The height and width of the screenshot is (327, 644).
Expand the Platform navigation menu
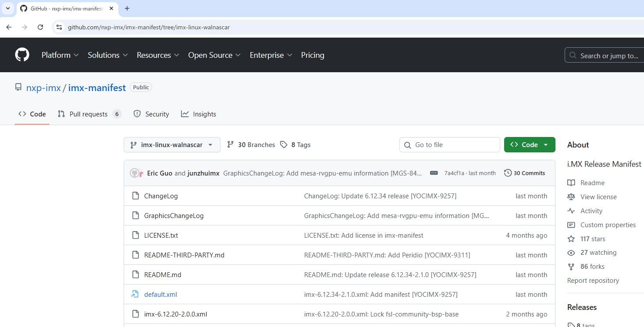pyautogui.click(x=60, y=55)
